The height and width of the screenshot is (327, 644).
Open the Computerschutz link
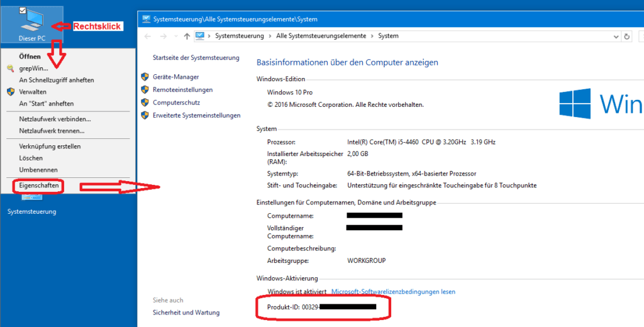176,103
